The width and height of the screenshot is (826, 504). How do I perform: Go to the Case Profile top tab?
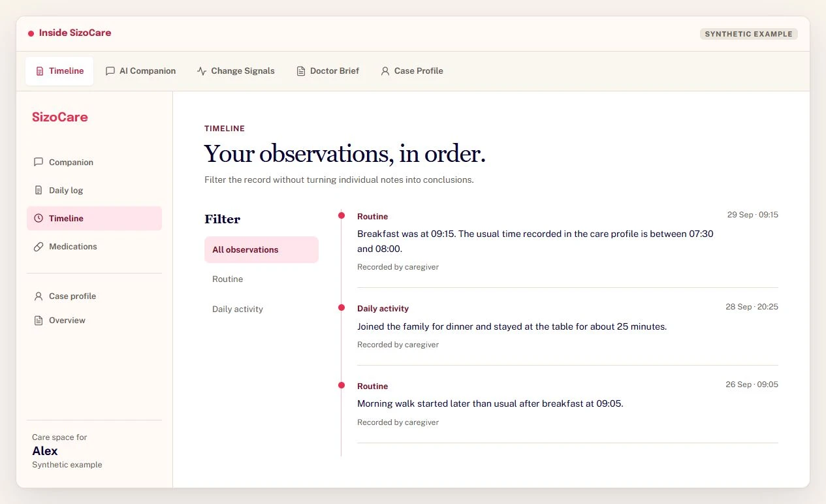pyautogui.click(x=412, y=71)
